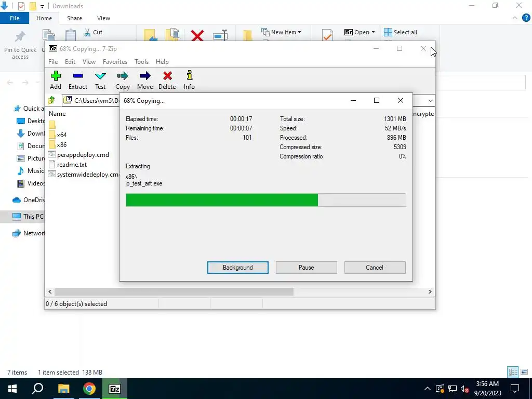
Task: Click the muted volume tray icon
Action: pos(465,389)
